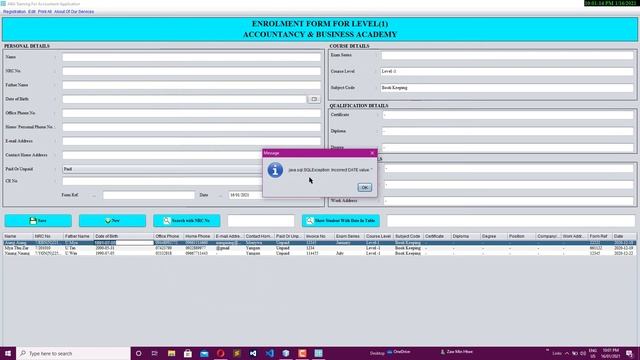This screenshot has width=640, height=360.
Task: Click the NRC search text box
Action: [x=261, y=221]
